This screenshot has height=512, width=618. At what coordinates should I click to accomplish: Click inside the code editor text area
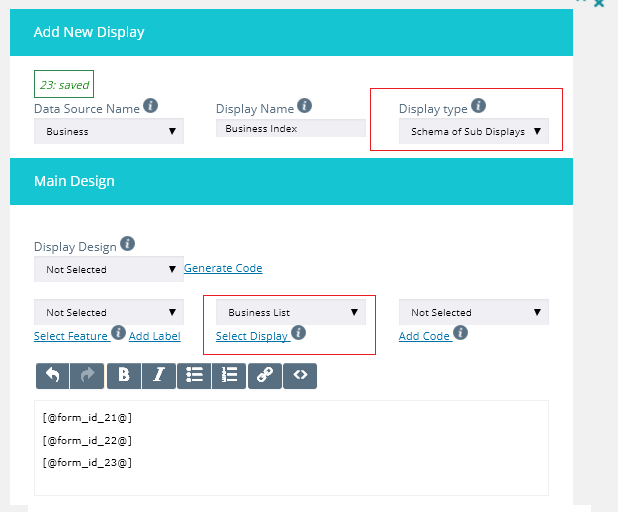pos(291,448)
